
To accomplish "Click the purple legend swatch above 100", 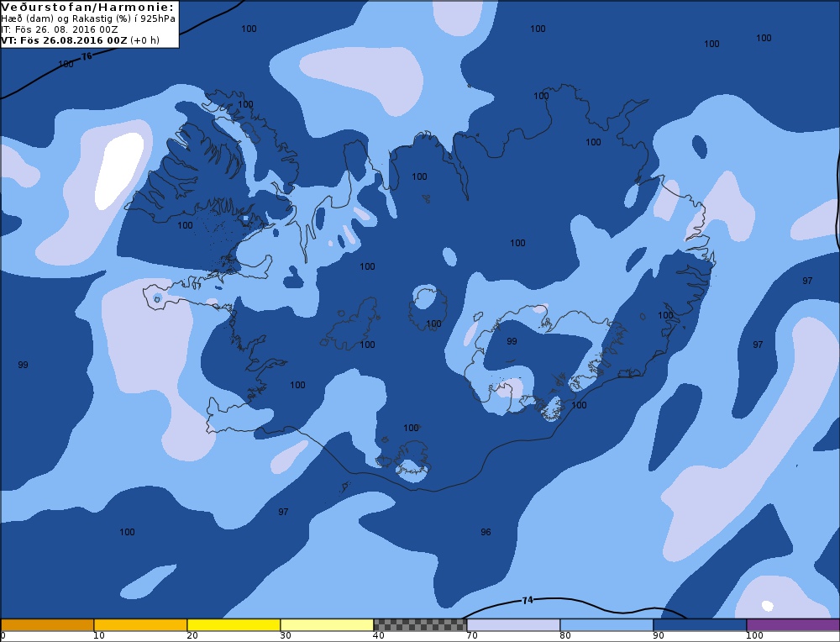I will [793, 625].
